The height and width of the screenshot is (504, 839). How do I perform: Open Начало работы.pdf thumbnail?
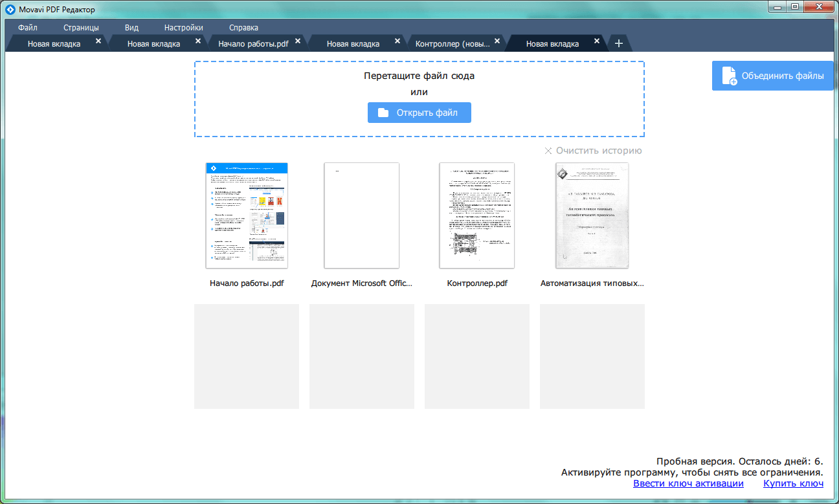tap(247, 215)
